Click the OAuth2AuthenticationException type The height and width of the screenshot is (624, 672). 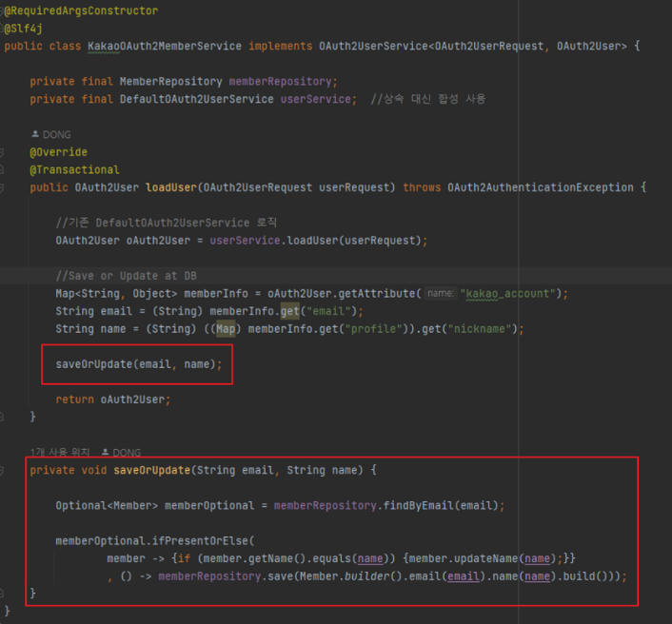coord(541,187)
